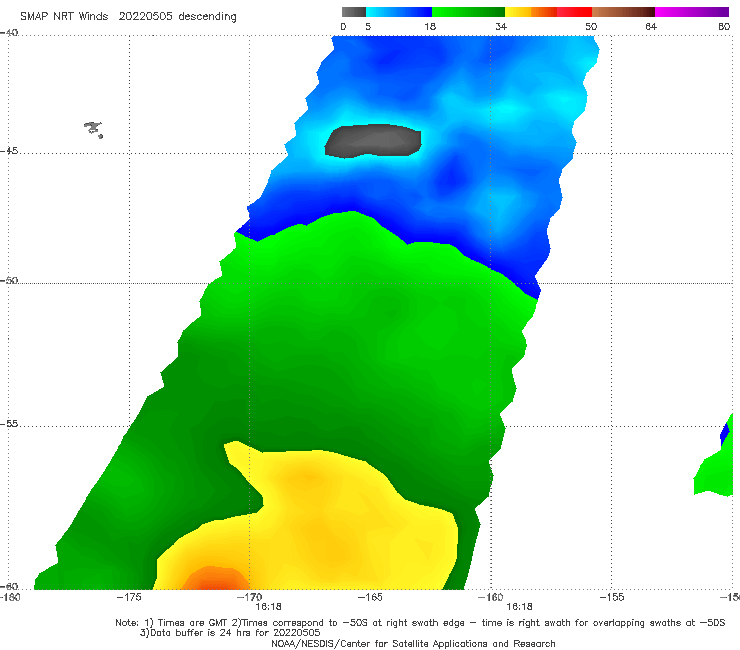This screenshot has height=650, width=740.
Task: Click the color bar label "64"
Action: pos(651,27)
